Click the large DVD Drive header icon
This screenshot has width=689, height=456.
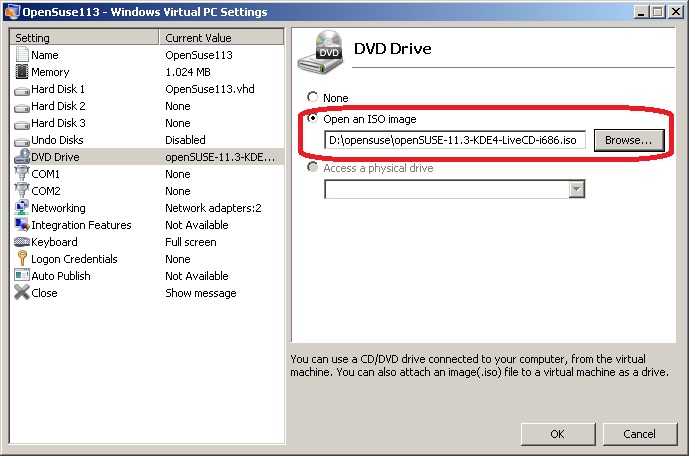point(321,52)
